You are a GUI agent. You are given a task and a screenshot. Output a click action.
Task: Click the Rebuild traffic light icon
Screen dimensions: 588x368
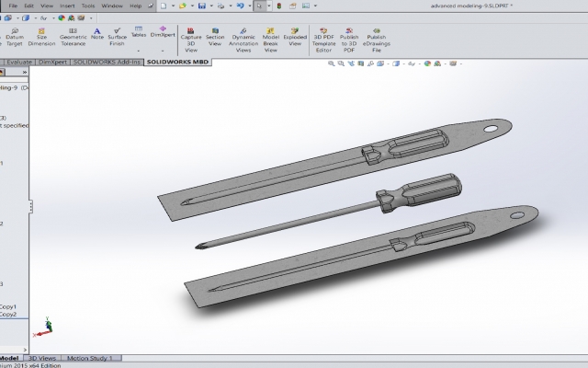click(x=279, y=6)
